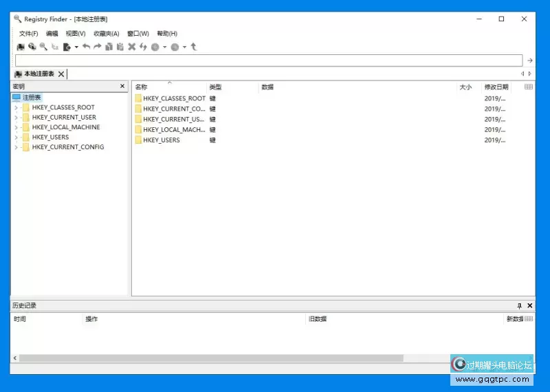This screenshot has width=550, height=392.
Task: Refresh the view with toolbar icon
Action: click(x=143, y=47)
